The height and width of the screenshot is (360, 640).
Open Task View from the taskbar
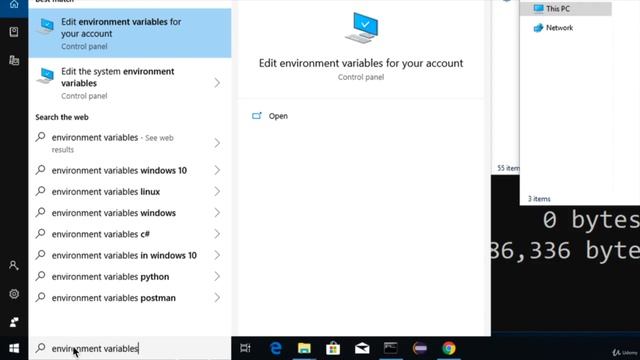point(245,348)
